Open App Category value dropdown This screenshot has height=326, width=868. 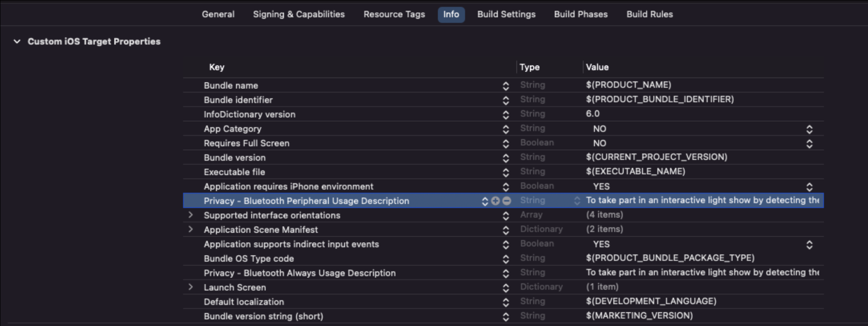[809, 129]
